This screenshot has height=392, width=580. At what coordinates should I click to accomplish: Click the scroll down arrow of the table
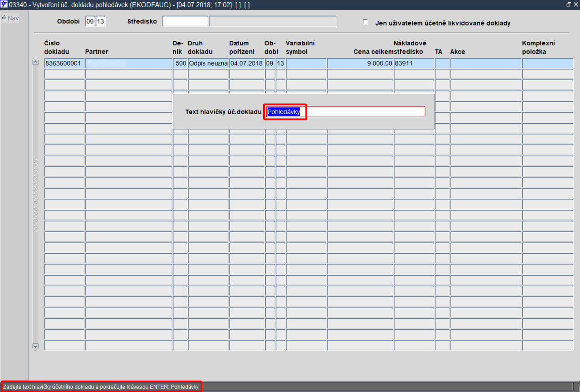click(x=36, y=347)
